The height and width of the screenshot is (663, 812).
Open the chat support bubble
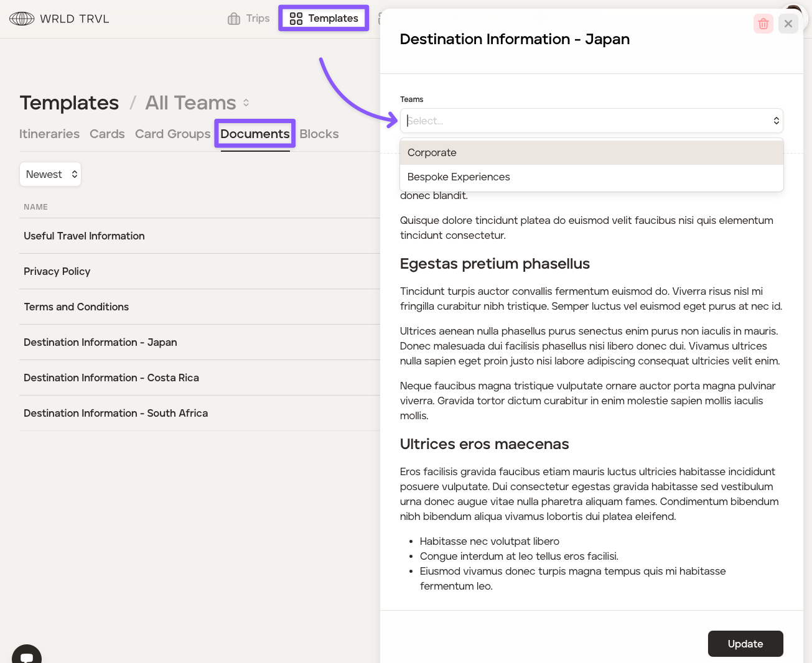tap(27, 657)
